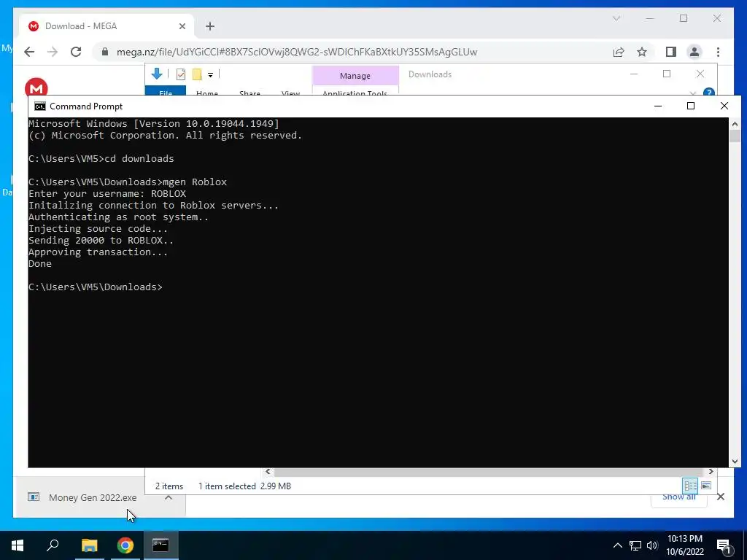Click Command Prompt vertical scrollbar thumb
This screenshot has height=560, width=747.
pyautogui.click(x=735, y=136)
